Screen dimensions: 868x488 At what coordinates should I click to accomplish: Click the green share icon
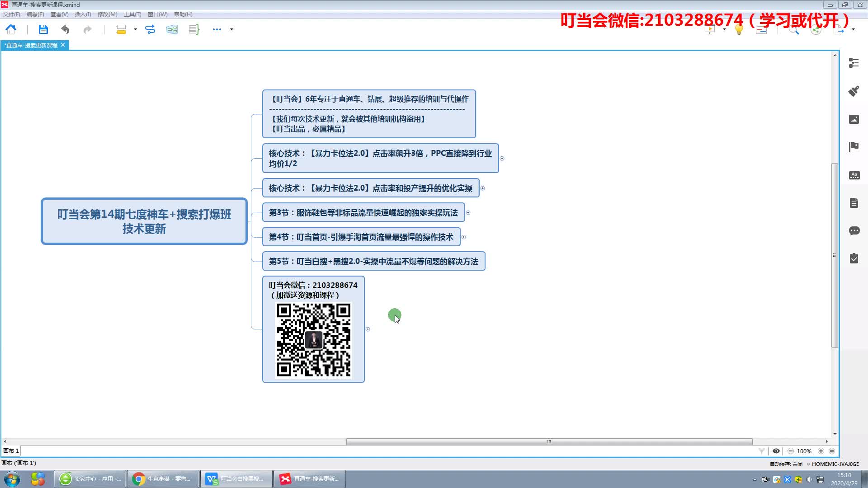click(816, 30)
